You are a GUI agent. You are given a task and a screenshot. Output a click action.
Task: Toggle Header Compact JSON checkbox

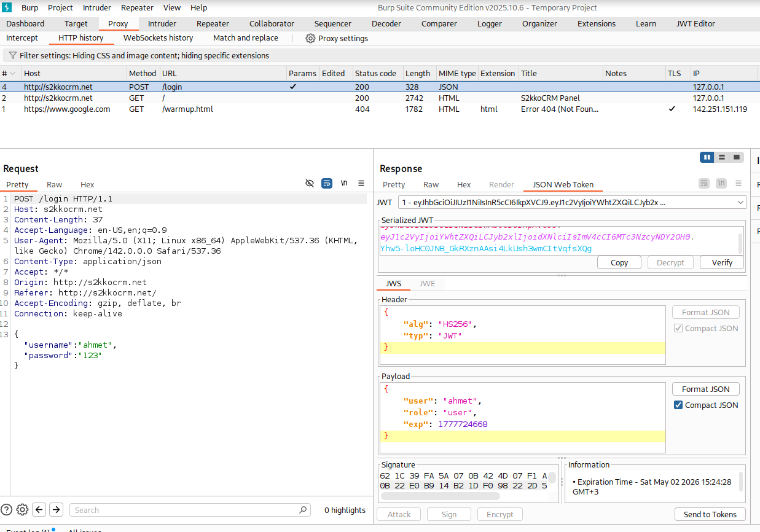pyautogui.click(x=678, y=328)
